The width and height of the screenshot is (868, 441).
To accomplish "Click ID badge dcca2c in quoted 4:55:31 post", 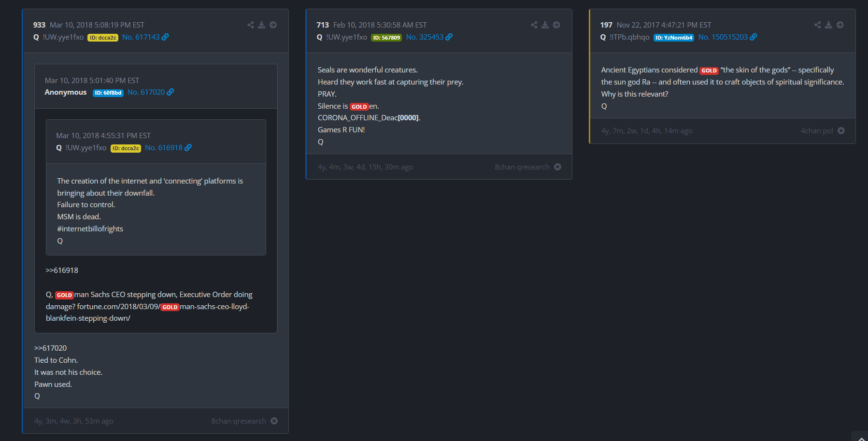I will point(126,148).
